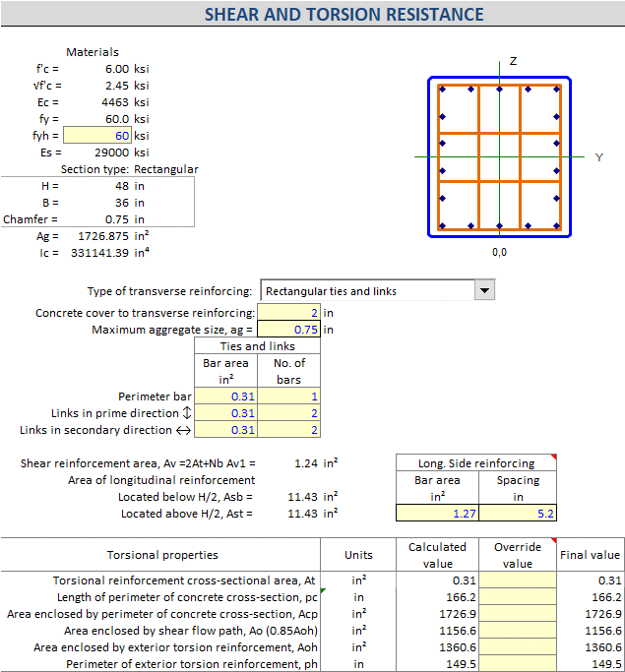
Task: Click the Ic value 331141.39
Action: pos(99,253)
